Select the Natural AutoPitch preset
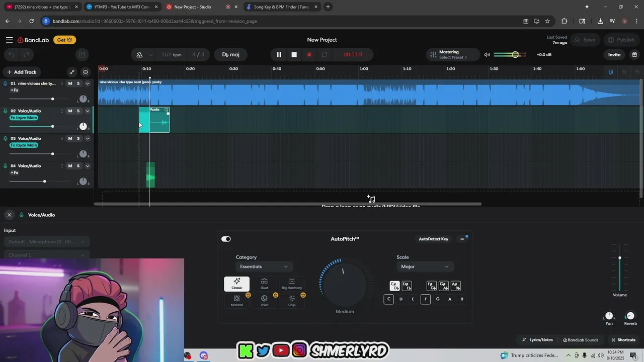The height and width of the screenshot is (362, 644). 236,301
